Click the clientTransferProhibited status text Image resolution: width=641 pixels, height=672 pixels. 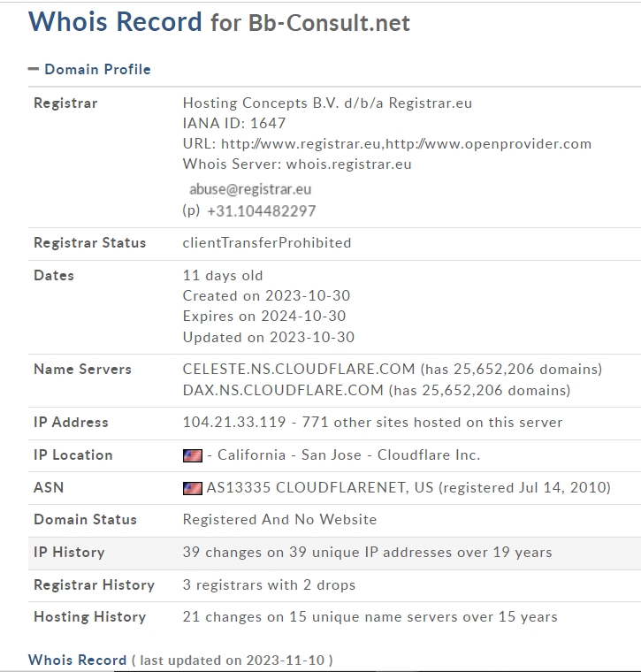[267, 243]
